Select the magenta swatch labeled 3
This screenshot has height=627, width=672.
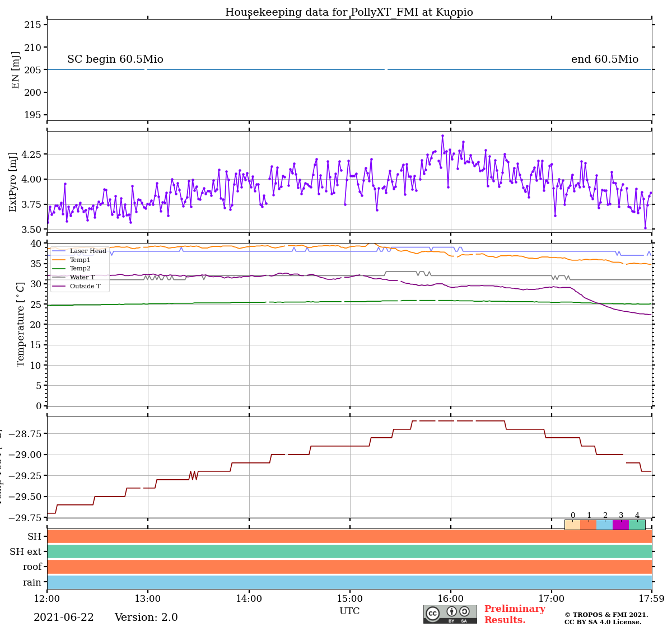[620, 525]
